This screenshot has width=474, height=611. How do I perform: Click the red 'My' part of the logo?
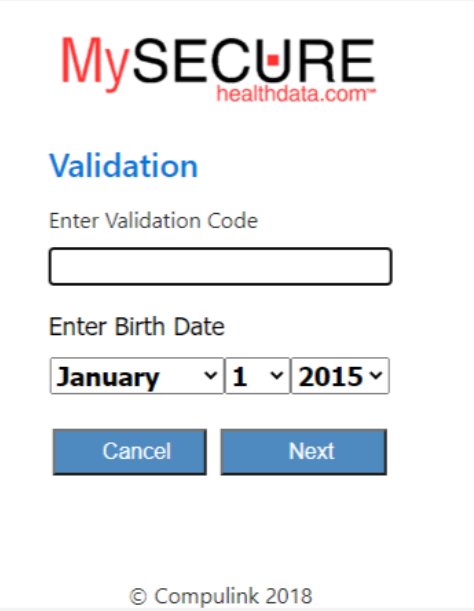(x=95, y=64)
